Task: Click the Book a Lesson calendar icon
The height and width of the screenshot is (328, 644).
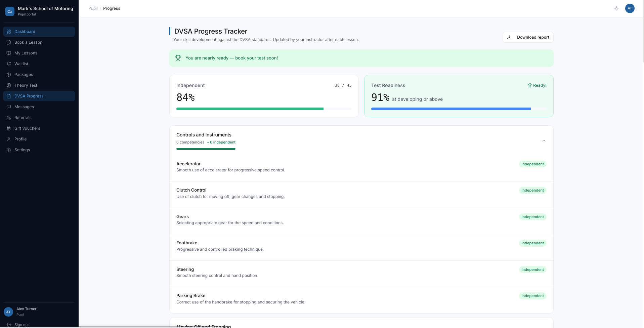Action: [9, 42]
